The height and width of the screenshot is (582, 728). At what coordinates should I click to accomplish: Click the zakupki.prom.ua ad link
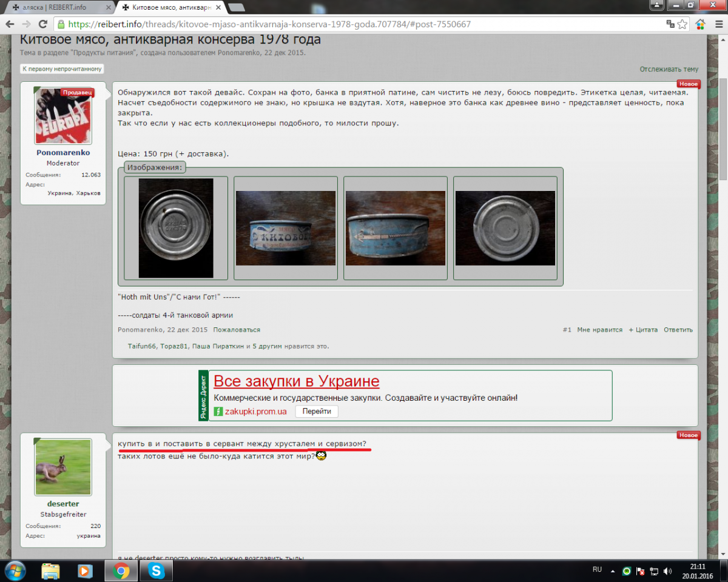pyautogui.click(x=255, y=411)
